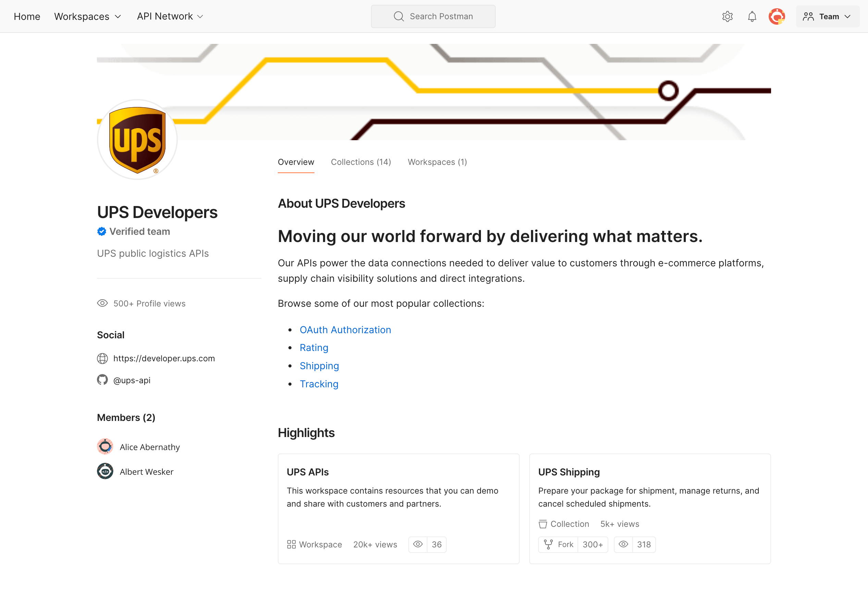The width and height of the screenshot is (868, 593).
Task: Click the bell notifications icon
Action: [751, 16]
